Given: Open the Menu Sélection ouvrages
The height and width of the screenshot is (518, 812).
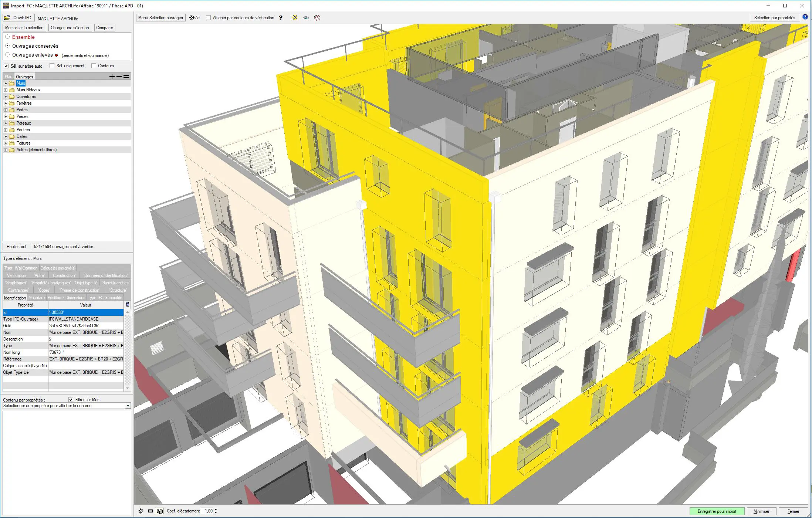Looking at the screenshot, I should pos(160,17).
